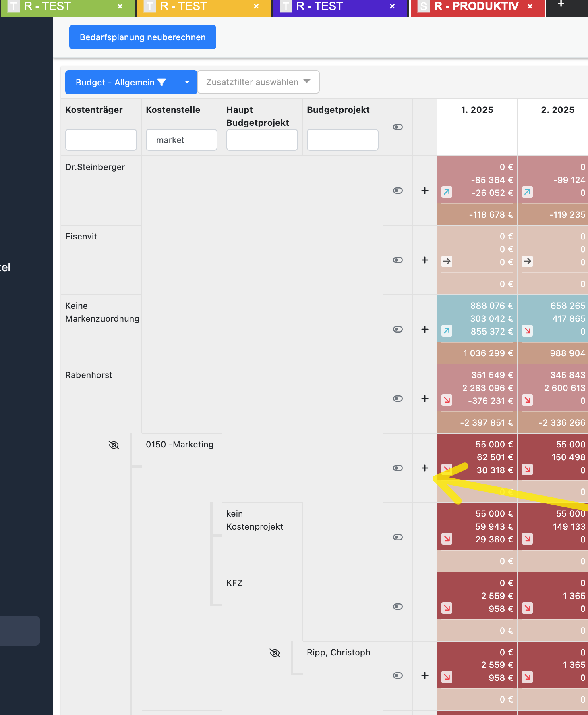This screenshot has height=715, width=588.
Task: Switch to the green R - TEST tab
Action: tap(60, 6)
